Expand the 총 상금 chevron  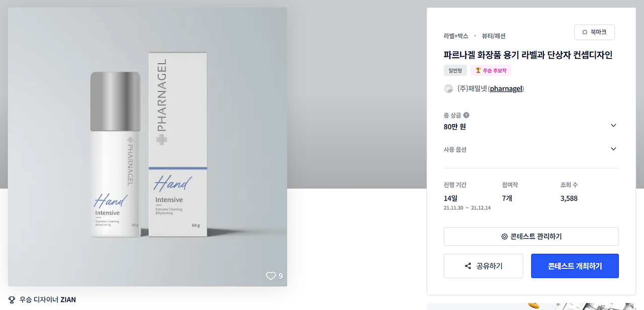click(613, 126)
